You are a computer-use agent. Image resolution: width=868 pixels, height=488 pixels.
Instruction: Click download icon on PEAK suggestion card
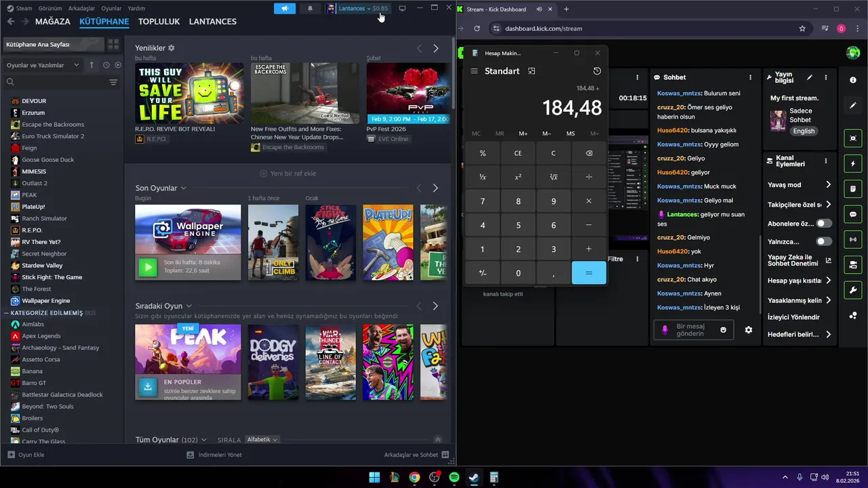(147, 386)
